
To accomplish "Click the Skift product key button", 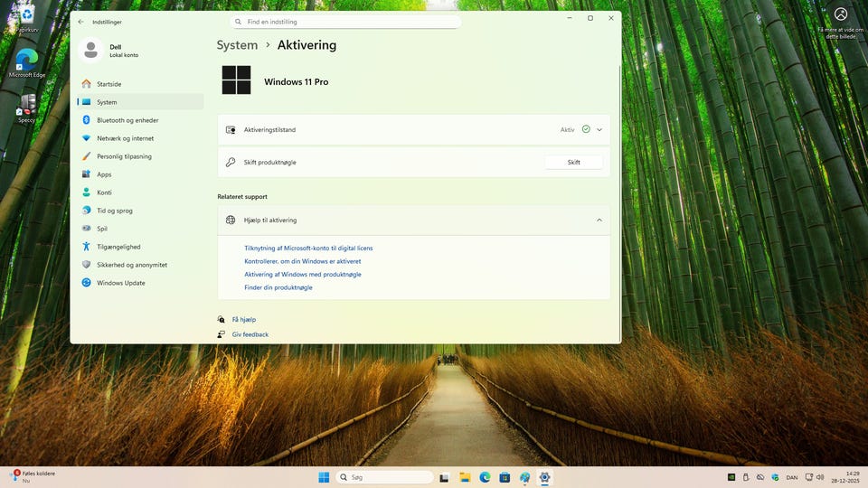I will click(x=573, y=163).
